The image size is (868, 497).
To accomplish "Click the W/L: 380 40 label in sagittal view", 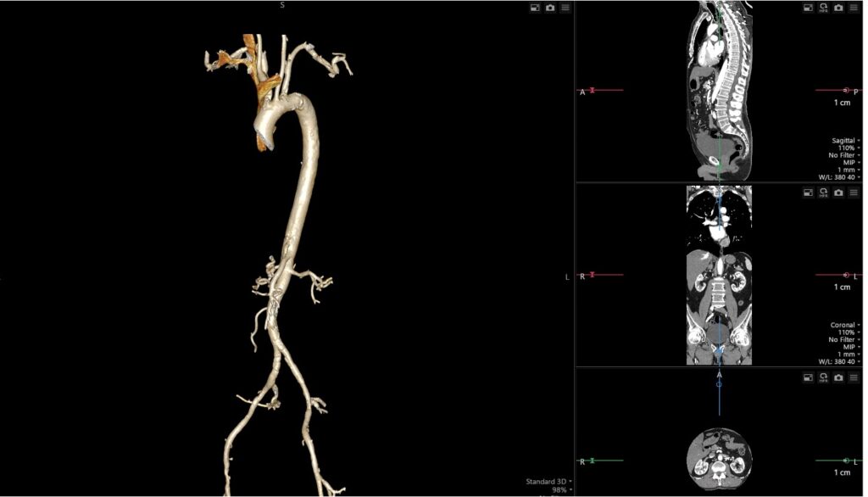I will tap(838, 177).
